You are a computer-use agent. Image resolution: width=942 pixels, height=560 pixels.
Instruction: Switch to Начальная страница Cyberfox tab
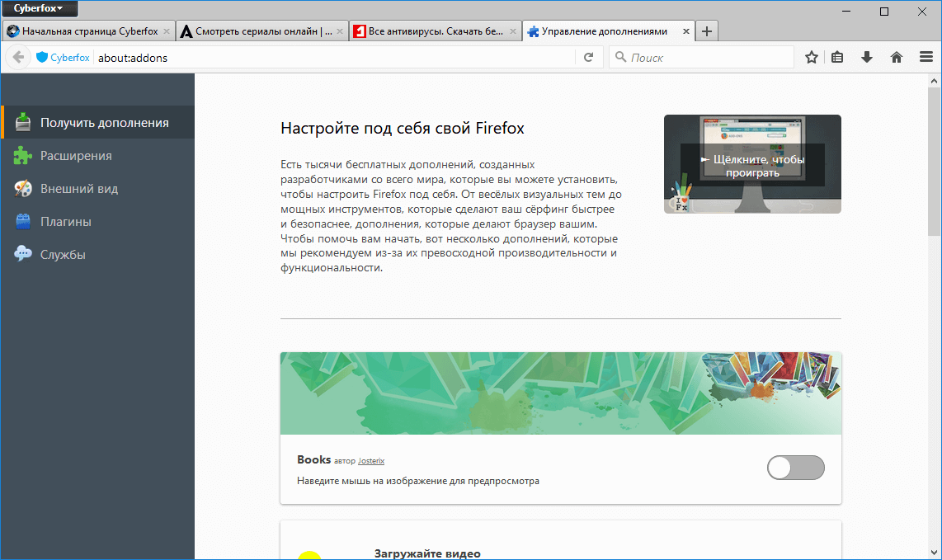coord(89,31)
